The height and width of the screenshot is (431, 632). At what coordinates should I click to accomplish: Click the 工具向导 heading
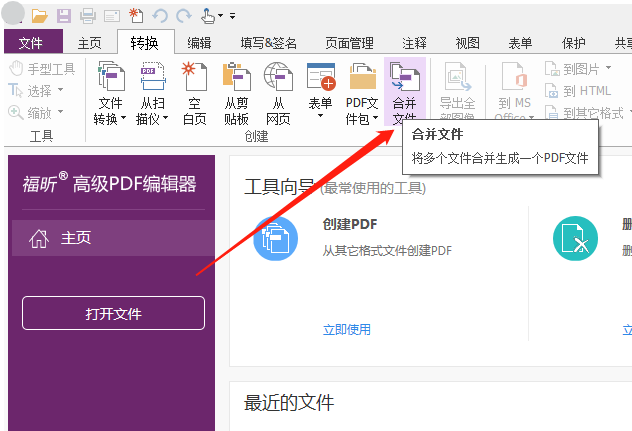pyautogui.click(x=279, y=187)
